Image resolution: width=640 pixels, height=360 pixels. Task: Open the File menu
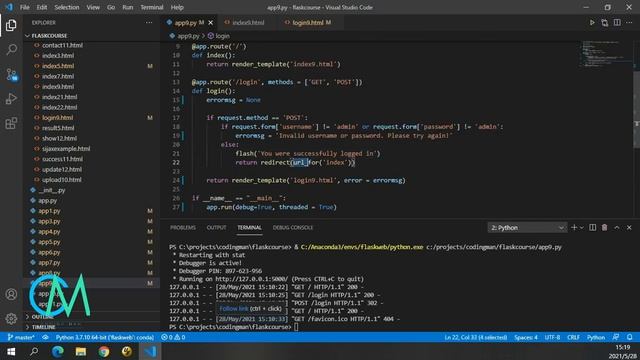(24, 7)
